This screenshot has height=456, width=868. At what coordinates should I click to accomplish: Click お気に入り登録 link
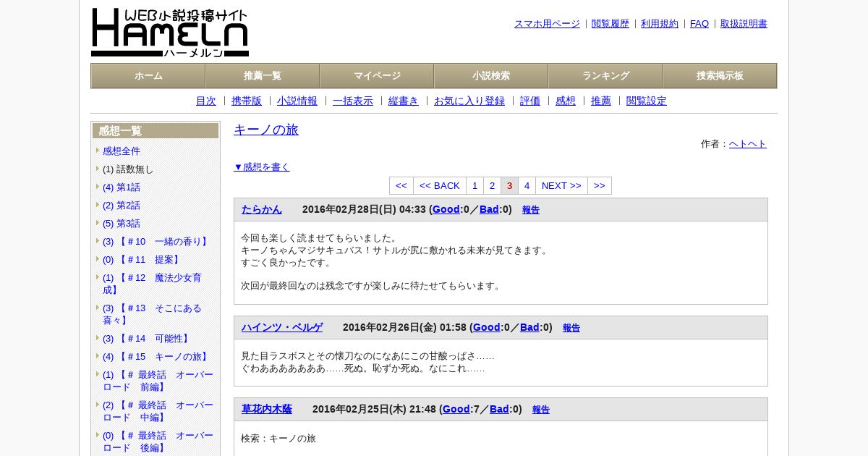tap(469, 101)
